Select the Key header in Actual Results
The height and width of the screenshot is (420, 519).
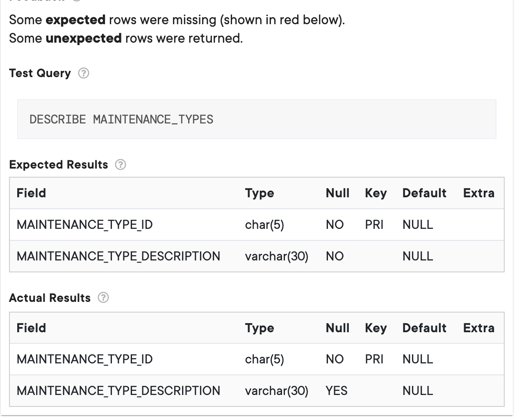(376, 328)
